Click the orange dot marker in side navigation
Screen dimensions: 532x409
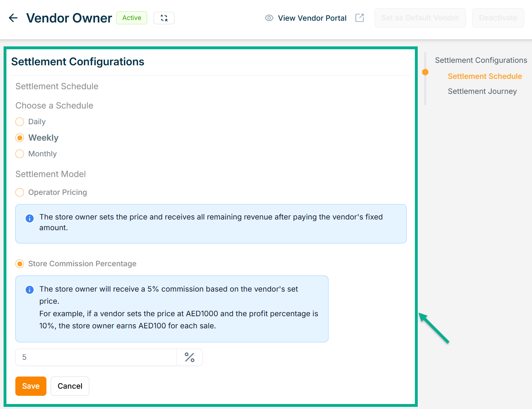click(425, 72)
